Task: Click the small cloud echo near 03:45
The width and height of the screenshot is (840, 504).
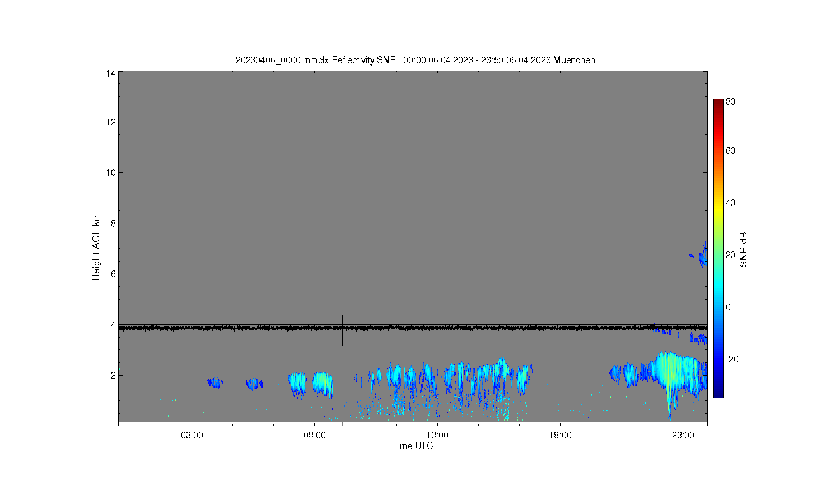Action: tap(214, 383)
